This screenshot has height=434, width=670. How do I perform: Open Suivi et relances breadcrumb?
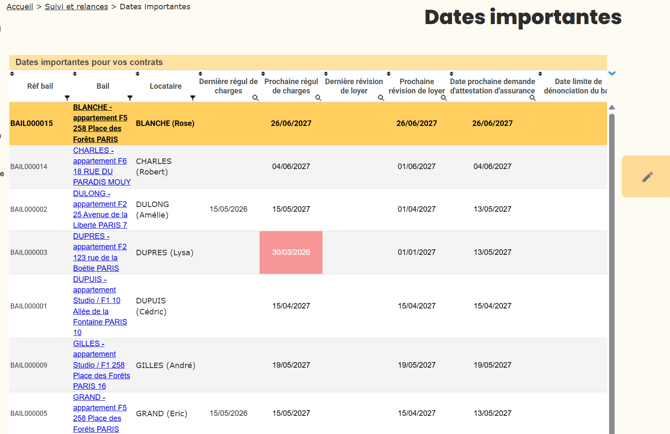point(76,7)
